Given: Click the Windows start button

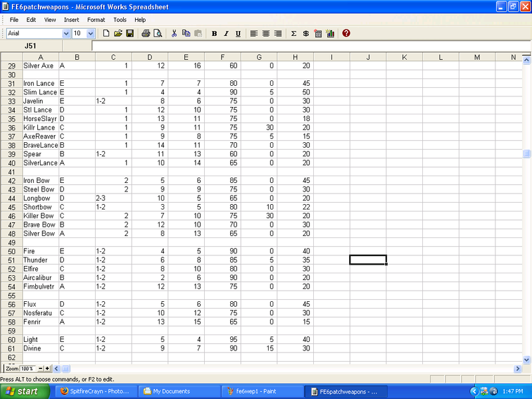Looking at the screenshot, I should point(23,392).
